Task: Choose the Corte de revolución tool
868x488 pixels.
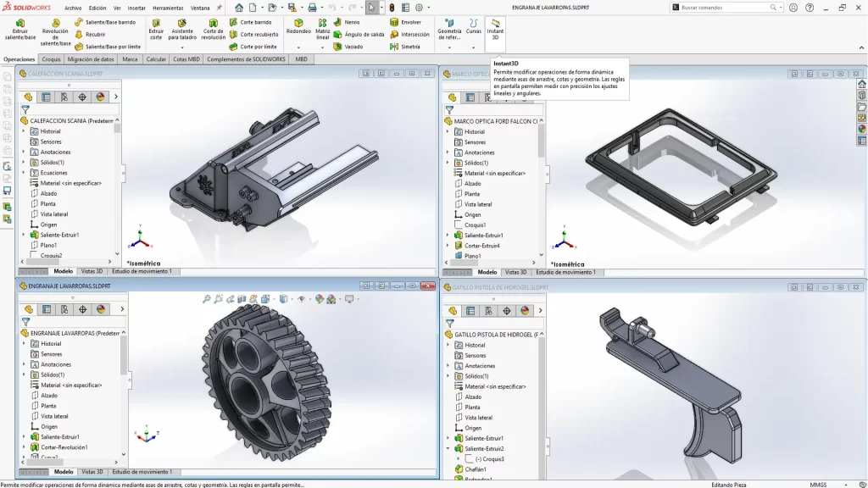Action: [213, 29]
